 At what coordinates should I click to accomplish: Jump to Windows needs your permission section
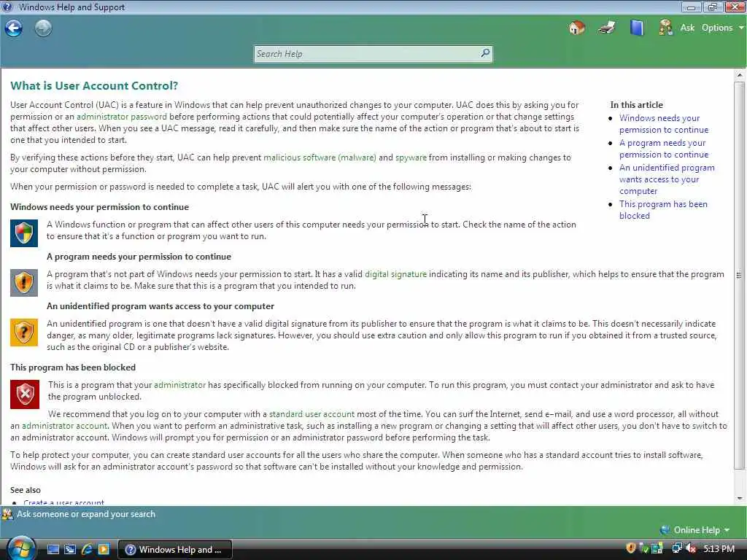point(664,124)
